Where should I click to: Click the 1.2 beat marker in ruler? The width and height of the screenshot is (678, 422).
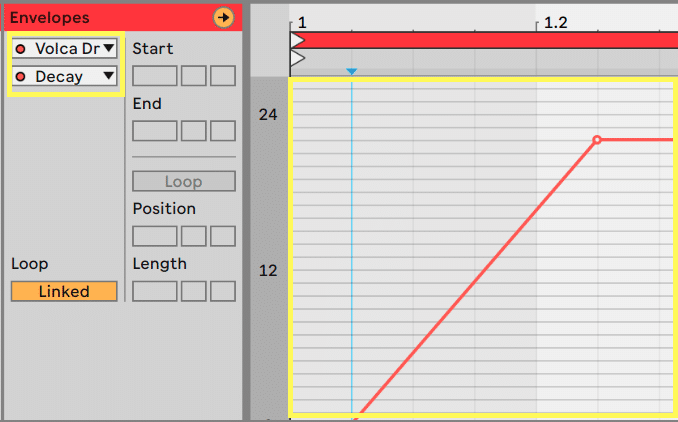coord(555,22)
